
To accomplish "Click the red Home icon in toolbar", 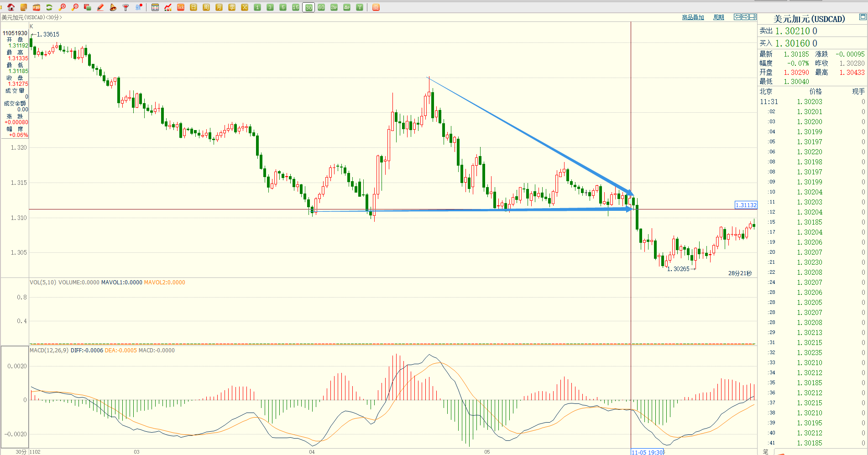I will (x=11, y=7).
